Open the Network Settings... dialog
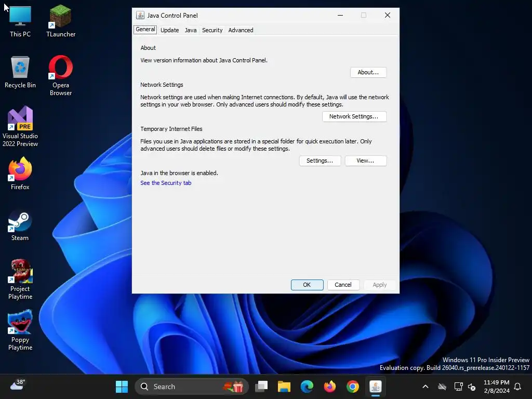 354,116
